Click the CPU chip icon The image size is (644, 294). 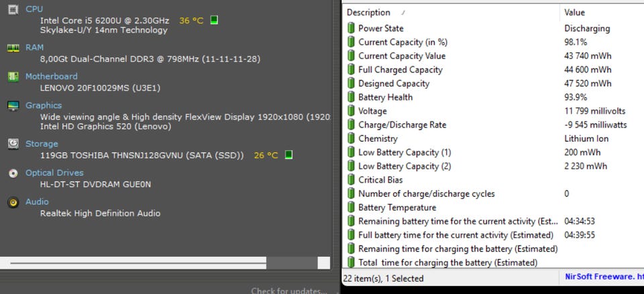pos(13,9)
